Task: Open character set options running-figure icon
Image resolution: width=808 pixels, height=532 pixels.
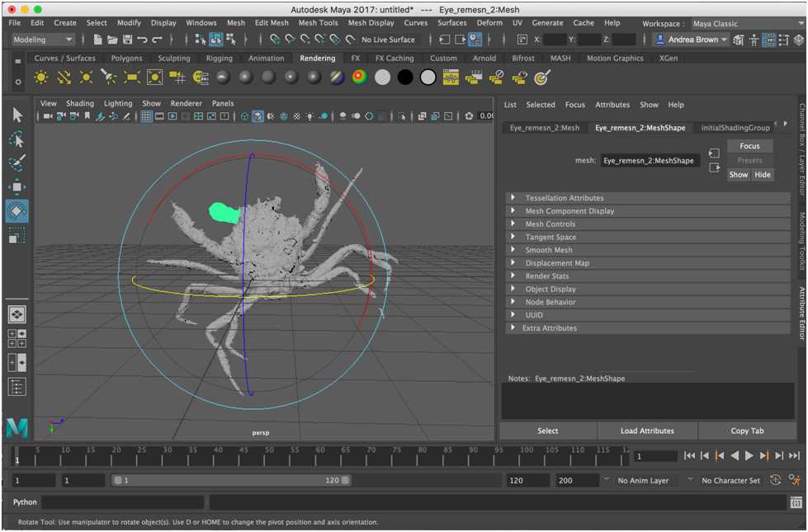Action: pyautogui.click(x=795, y=480)
